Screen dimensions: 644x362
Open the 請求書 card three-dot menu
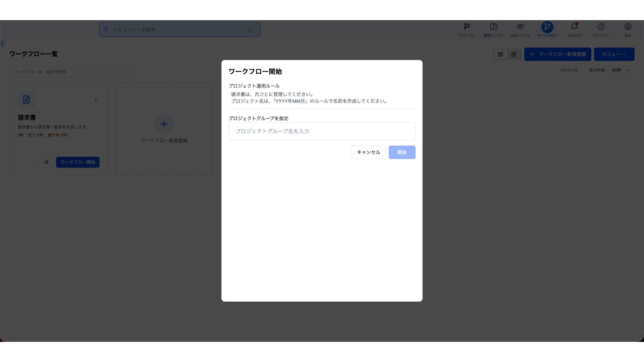click(96, 100)
